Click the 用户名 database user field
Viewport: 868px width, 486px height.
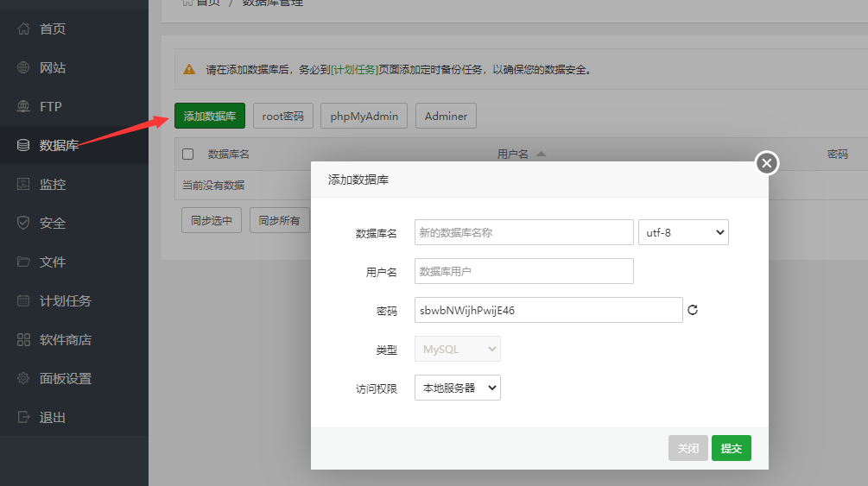coord(523,271)
